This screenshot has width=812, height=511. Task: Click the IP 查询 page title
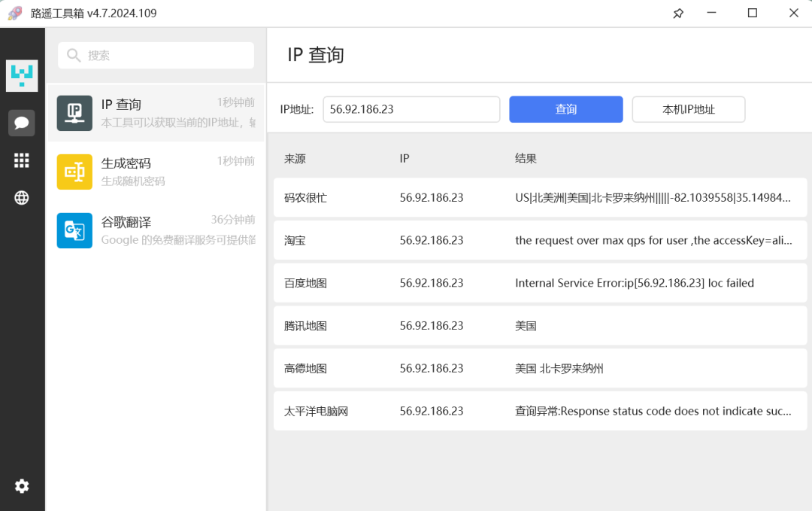316,55
